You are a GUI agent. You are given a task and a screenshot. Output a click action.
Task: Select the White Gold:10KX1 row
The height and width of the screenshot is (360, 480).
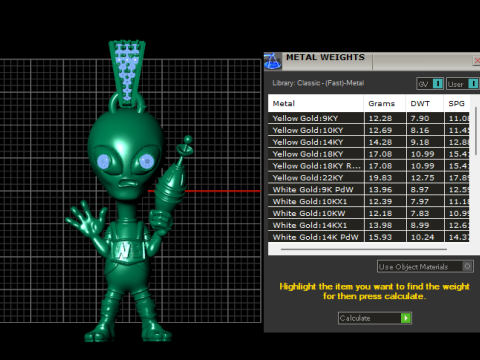tap(369, 201)
